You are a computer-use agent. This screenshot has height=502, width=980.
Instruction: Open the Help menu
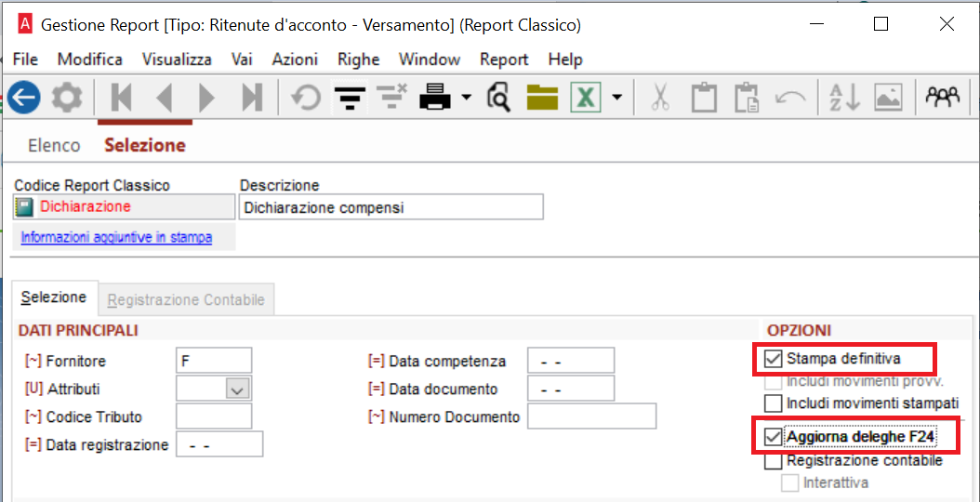565,59
